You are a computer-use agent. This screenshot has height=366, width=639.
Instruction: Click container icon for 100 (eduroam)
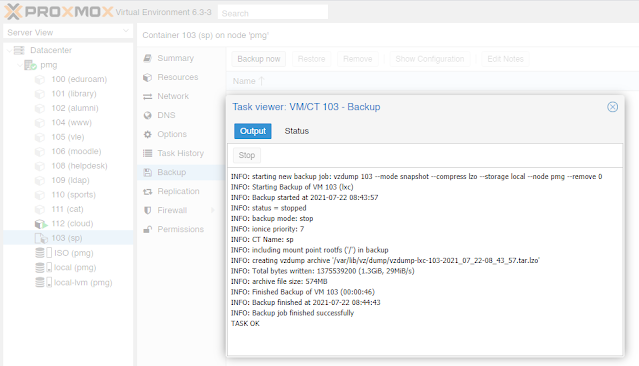click(x=40, y=79)
